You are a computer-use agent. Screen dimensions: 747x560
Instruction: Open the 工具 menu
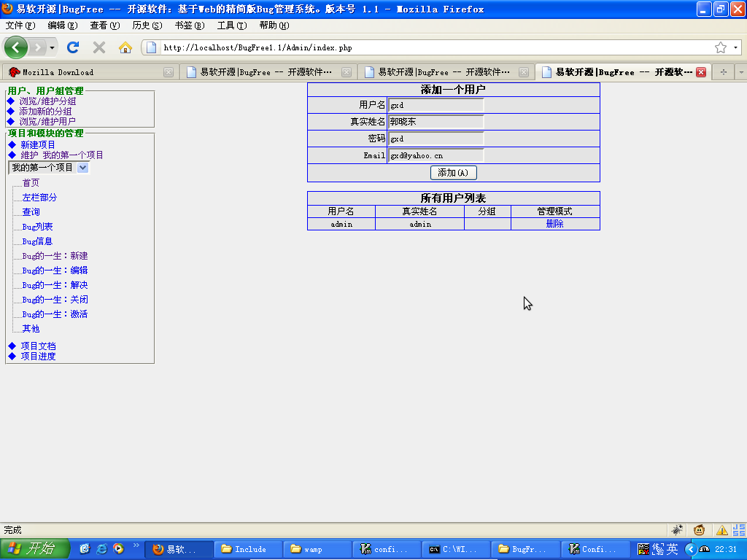(232, 26)
